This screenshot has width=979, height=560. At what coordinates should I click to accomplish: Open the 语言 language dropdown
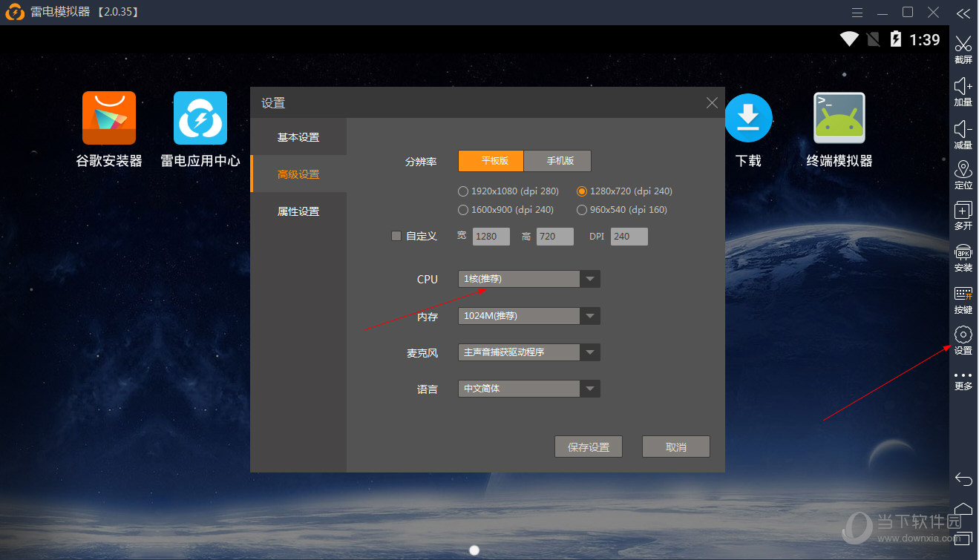tap(589, 389)
